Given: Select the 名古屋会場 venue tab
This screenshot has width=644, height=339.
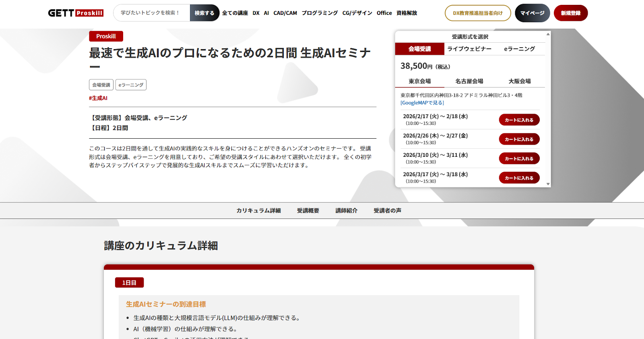Looking at the screenshot, I should [469, 81].
